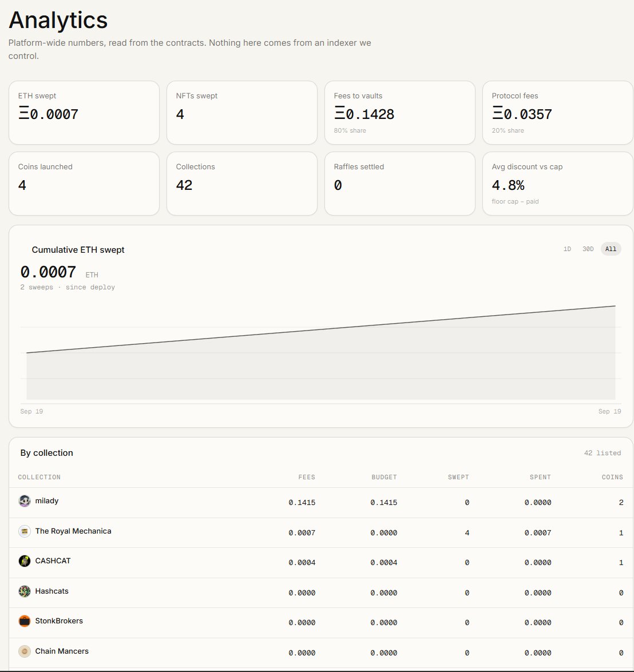Open The Royal Mechanica collection
This screenshot has height=672, width=634.
click(321, 532)
